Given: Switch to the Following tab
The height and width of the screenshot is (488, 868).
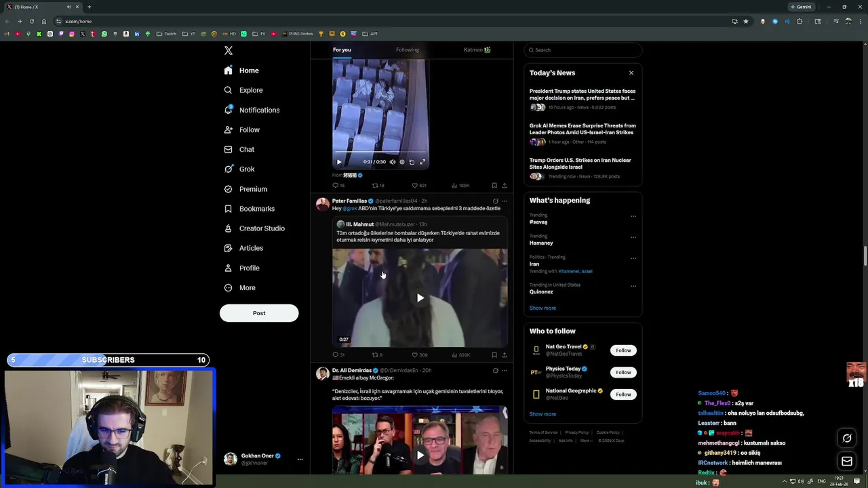Looking at the screenshot, I should (x=408, y=49).
